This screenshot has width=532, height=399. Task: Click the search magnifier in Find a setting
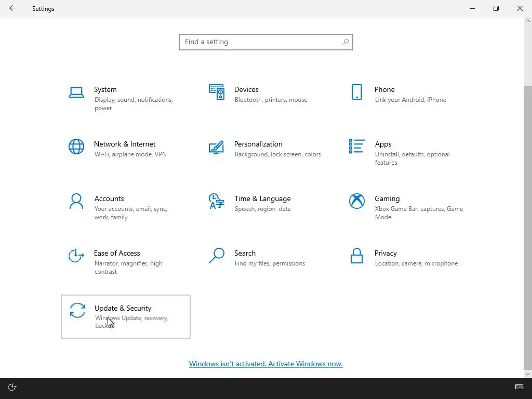[345, 42]
